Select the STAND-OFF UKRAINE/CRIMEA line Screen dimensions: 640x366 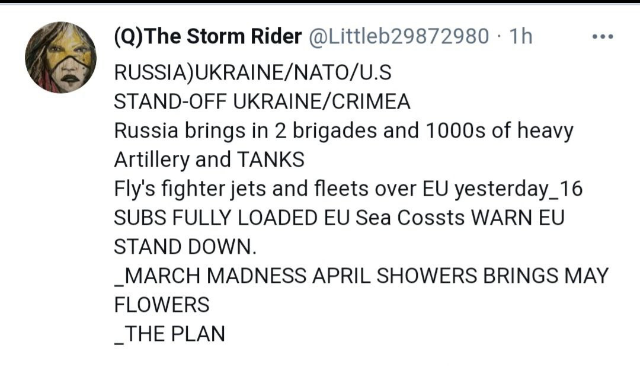262,102
